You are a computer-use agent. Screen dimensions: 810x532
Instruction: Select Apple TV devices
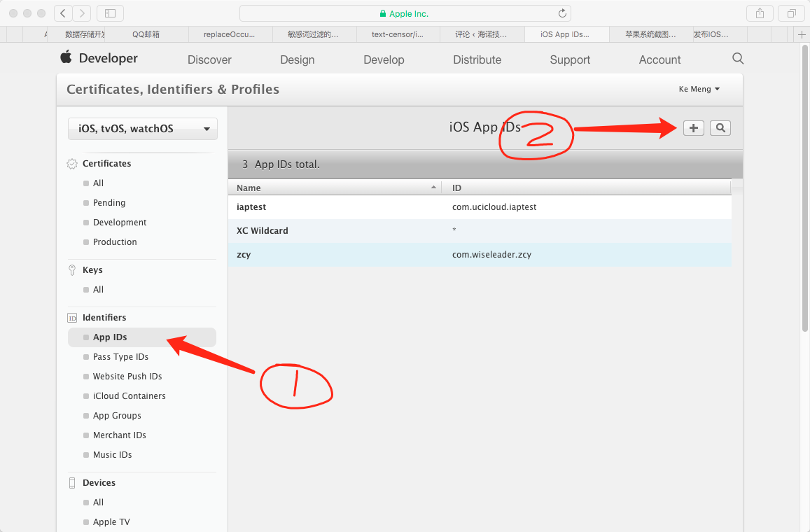pyautogui.click(x=111, y=522)
